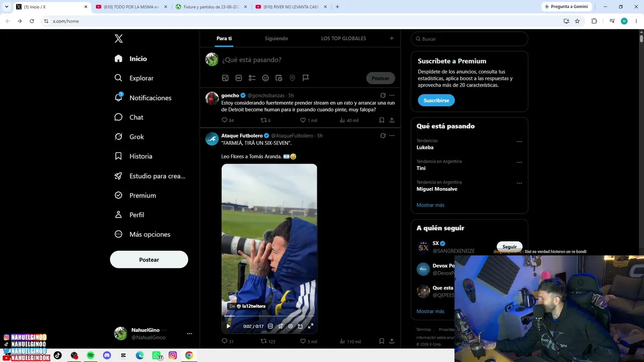This screenshot has width=644, height=362.
Task: Attach an image to the post
Action: pyautogui.click(x=225, y=78)
